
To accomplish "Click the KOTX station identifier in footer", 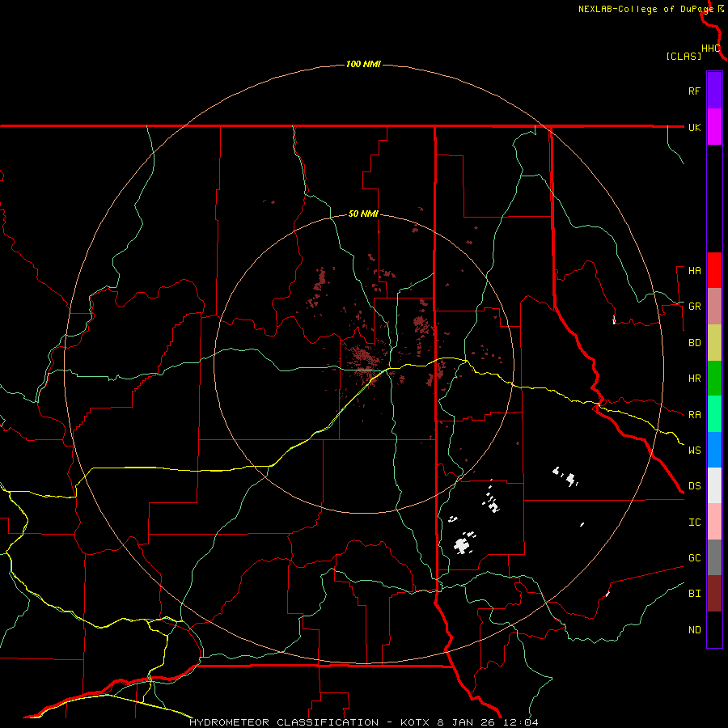I will 416,722.
